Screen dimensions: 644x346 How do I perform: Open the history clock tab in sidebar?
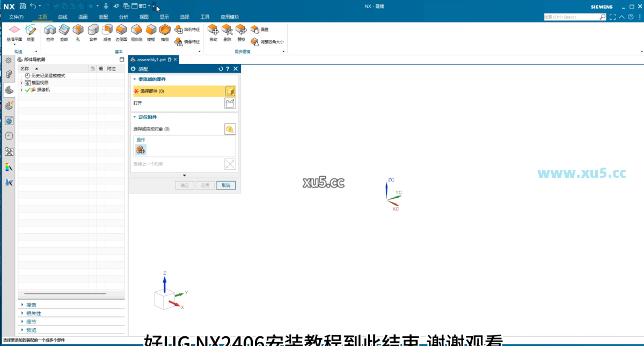click(9, 136)
